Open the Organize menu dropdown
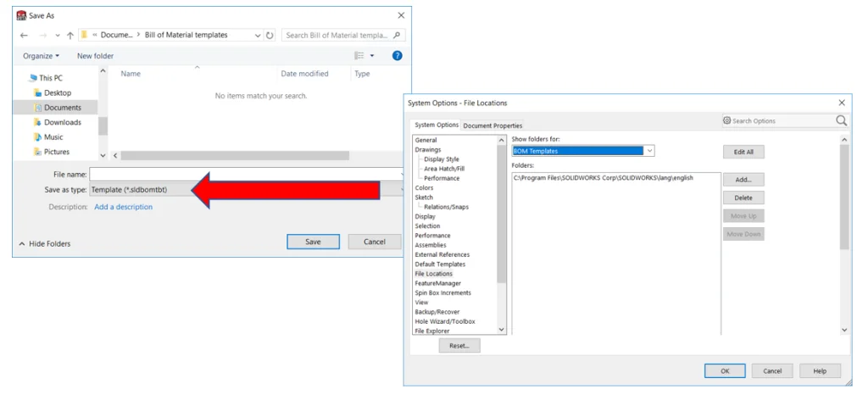Image resolution: width=868 pixels, height=395 pixels. pos(41,56)
